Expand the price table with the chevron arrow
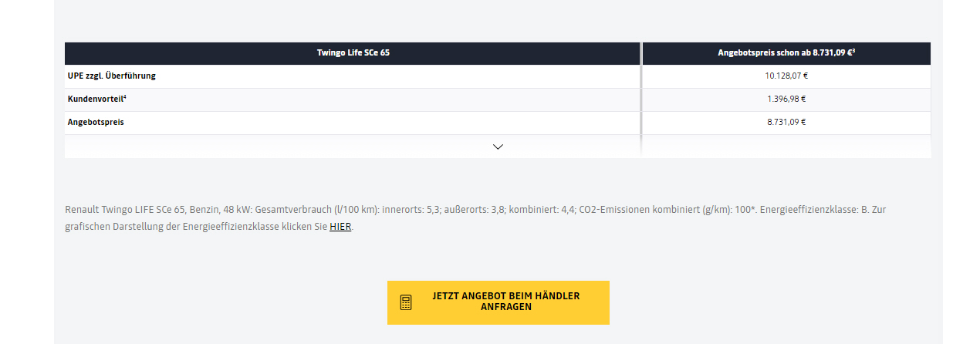The image size is (980, 344). click(498, 147)
